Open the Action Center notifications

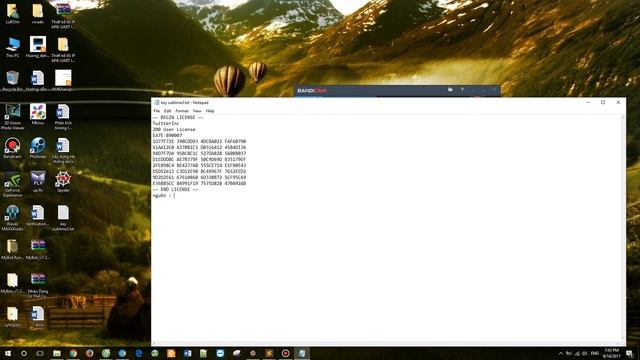(629, 353)
